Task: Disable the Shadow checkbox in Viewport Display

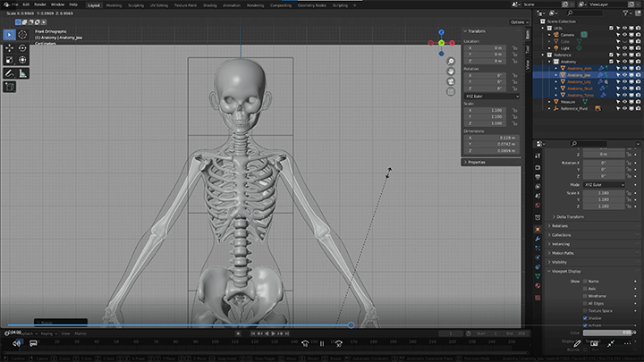Action: coord(585,318)
